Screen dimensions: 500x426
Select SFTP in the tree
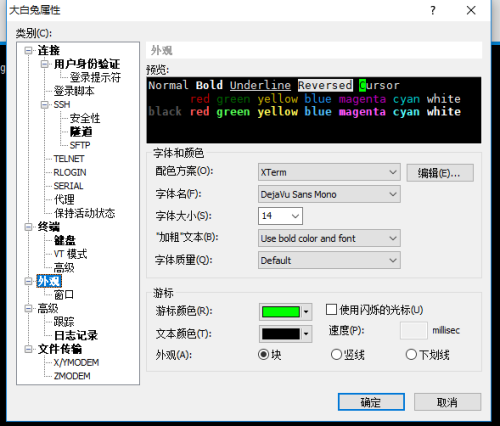point(80,145)
